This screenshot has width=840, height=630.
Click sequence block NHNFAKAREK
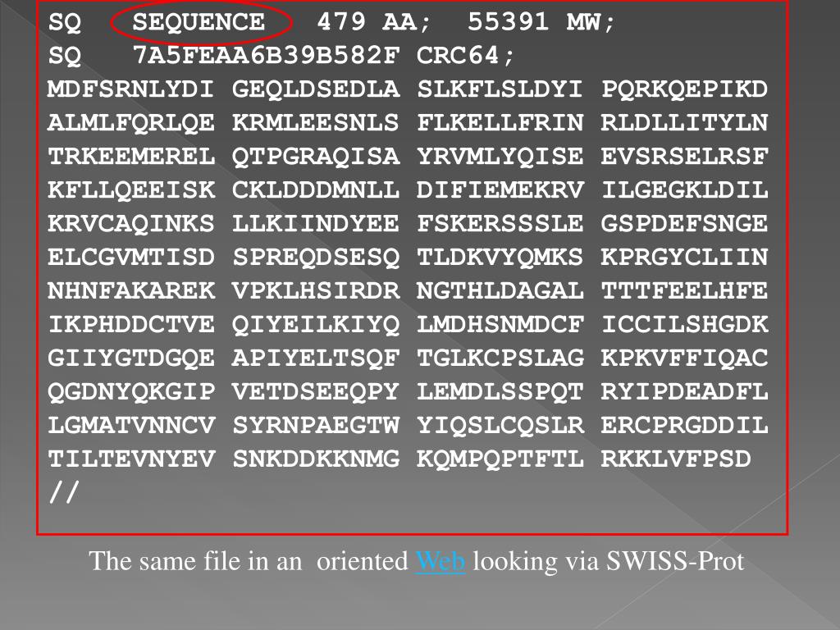tap(130, 291)
